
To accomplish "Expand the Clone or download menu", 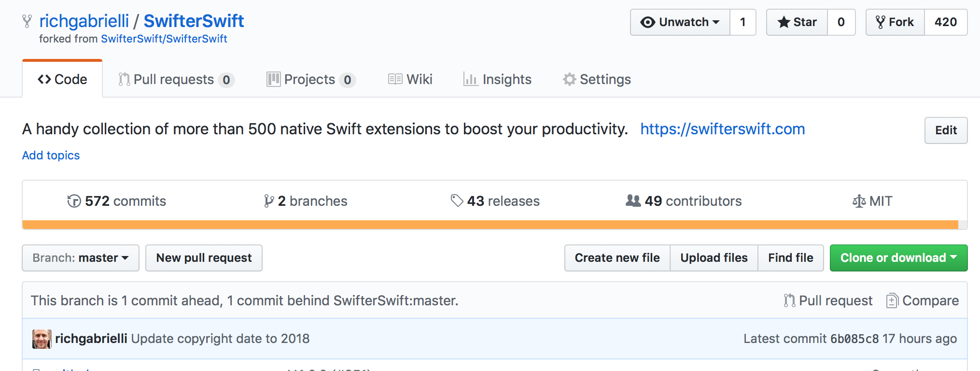I will [898, 258].
